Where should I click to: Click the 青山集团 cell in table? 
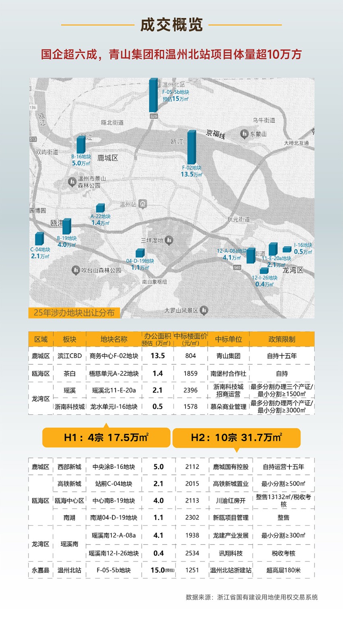click(228, 356)
